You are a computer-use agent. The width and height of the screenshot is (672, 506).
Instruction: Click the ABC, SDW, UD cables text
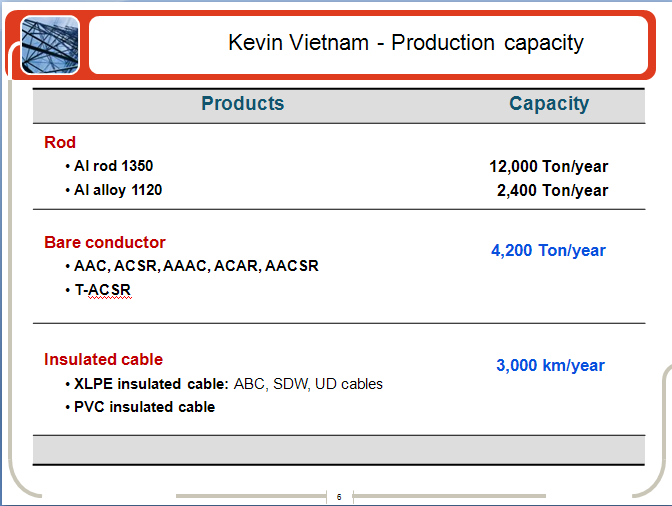point(308,384)
